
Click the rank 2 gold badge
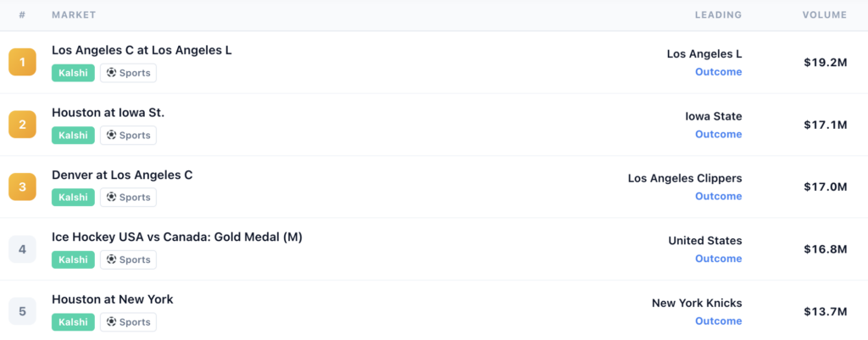tap(22, 125)
